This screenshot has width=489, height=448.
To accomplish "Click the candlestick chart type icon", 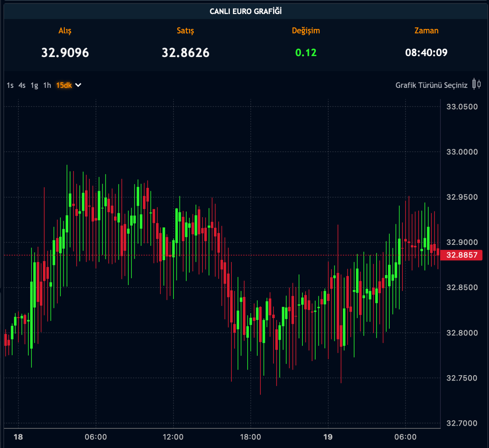I will click(x=477, y=84).
